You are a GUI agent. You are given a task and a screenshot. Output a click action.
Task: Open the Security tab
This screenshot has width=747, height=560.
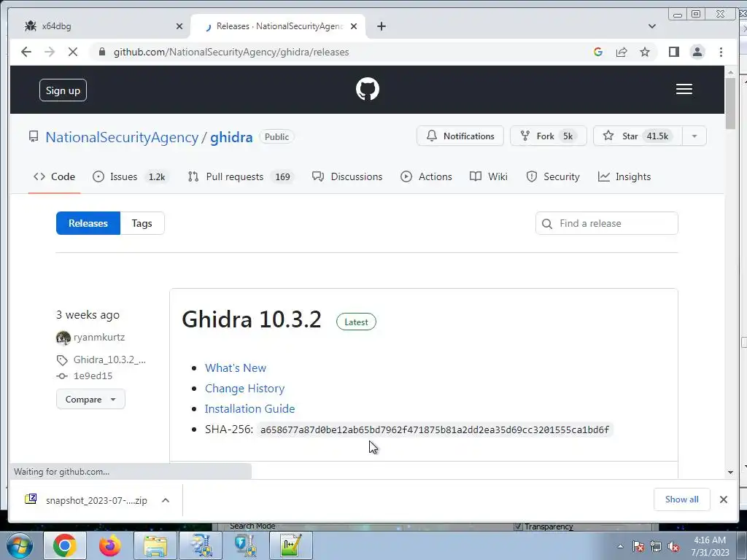pos(553,176)
